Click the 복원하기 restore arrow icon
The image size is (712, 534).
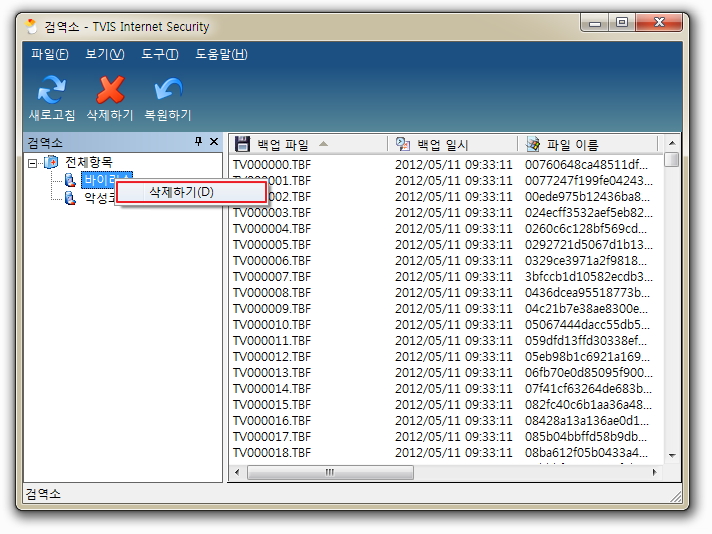tap(167, 89)
